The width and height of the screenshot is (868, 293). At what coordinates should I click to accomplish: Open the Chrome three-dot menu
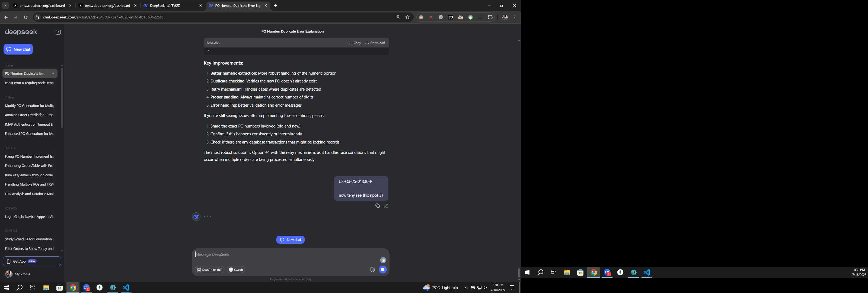[515, 17]
